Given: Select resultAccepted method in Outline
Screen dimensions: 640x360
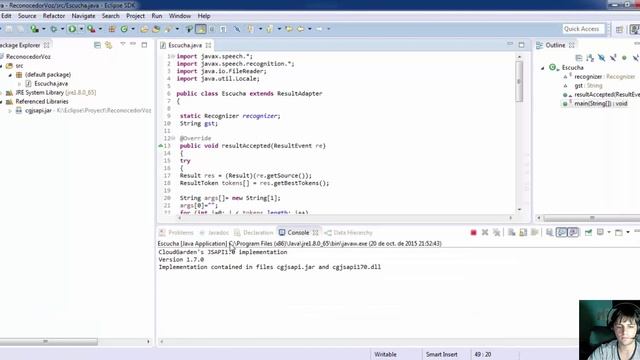Looking at the screenshot, I should coord(607,95).
